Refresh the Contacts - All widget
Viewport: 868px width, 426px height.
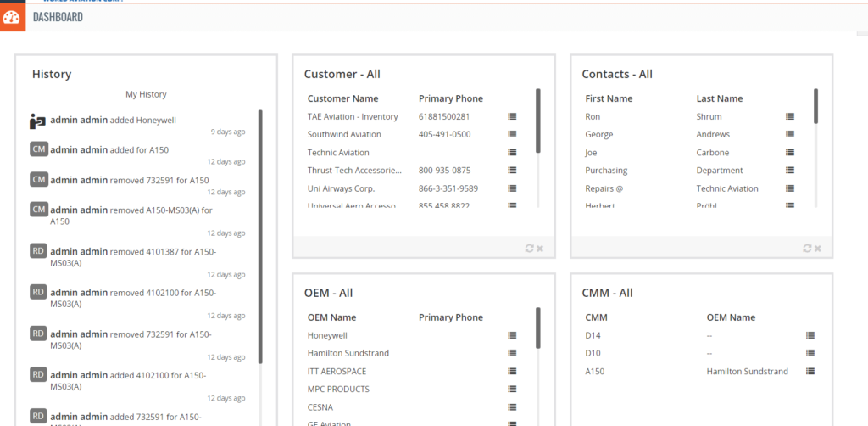click(x=807, y=248)
